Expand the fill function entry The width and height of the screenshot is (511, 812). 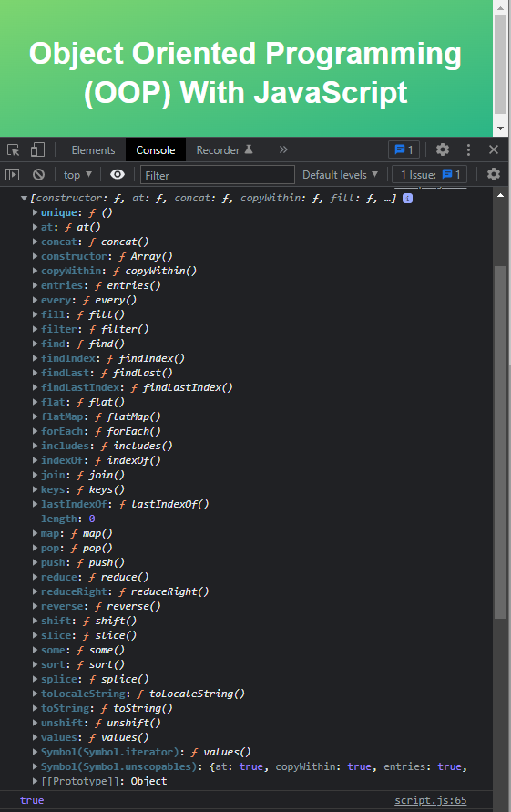click(x=35, y=314)
